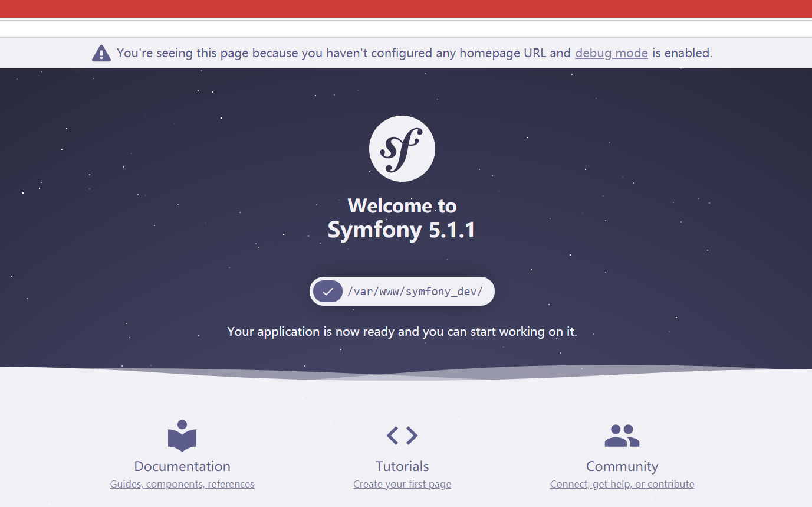Image resolution: width=812 pixels, height=507 pixels.
Task: Click the Tutorials heading
Action: point(402,466)
